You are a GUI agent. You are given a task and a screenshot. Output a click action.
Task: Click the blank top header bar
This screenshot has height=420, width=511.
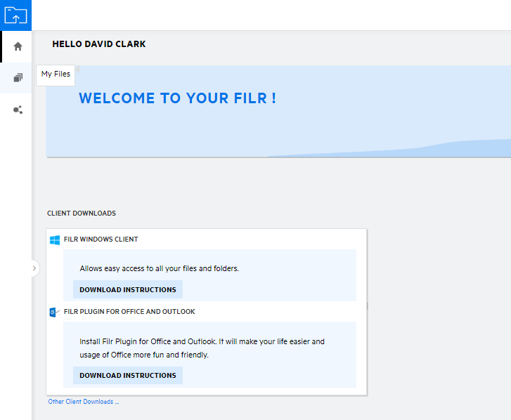281,15
